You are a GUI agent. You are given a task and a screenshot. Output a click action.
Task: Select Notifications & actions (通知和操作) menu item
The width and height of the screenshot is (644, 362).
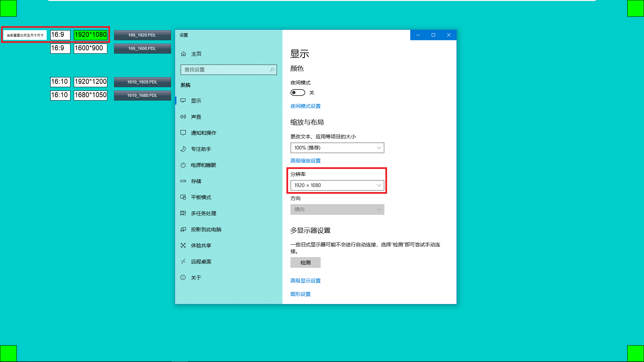(204, 133)
